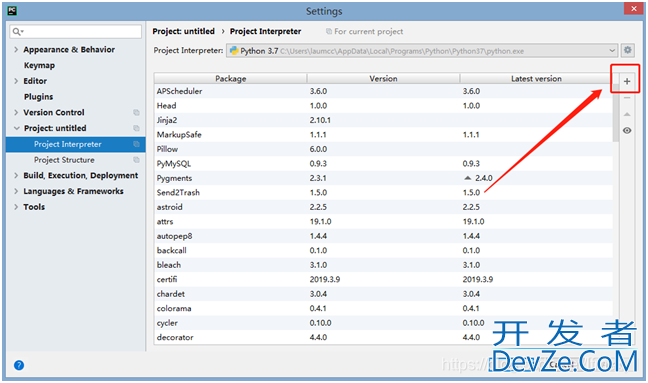Click the upgrade package arrow icon
The image size is (648, 383).
pos(627,114)
